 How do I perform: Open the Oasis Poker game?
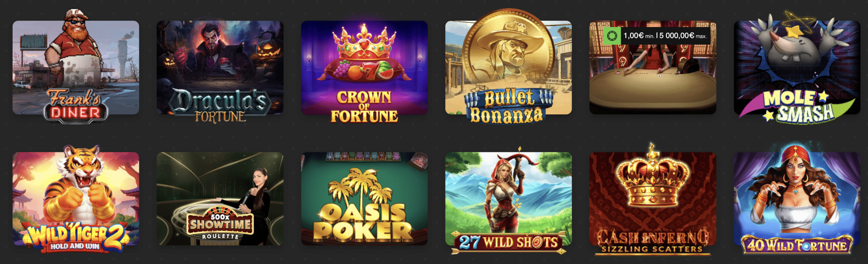[x=364, y=199]
